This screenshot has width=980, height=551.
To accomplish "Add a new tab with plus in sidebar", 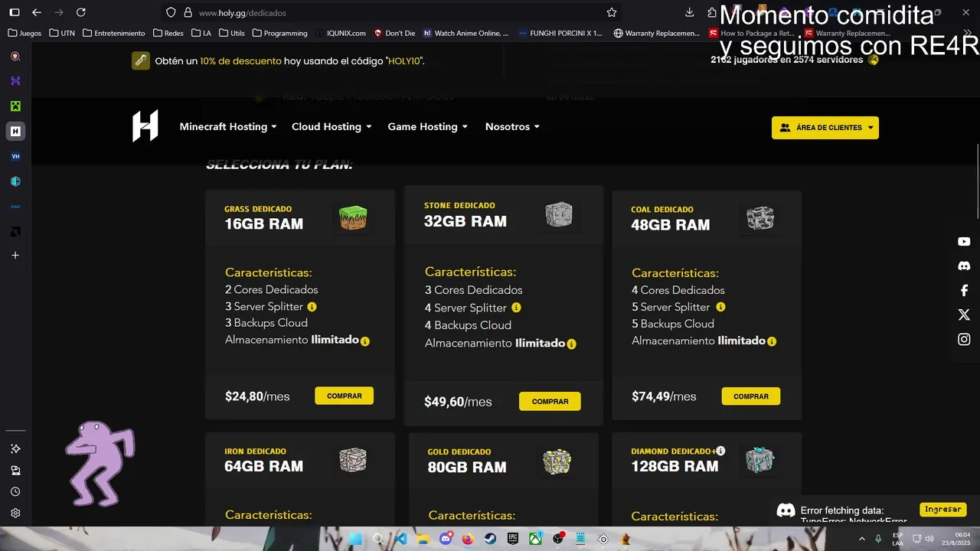I will click(x=15, y=255).
